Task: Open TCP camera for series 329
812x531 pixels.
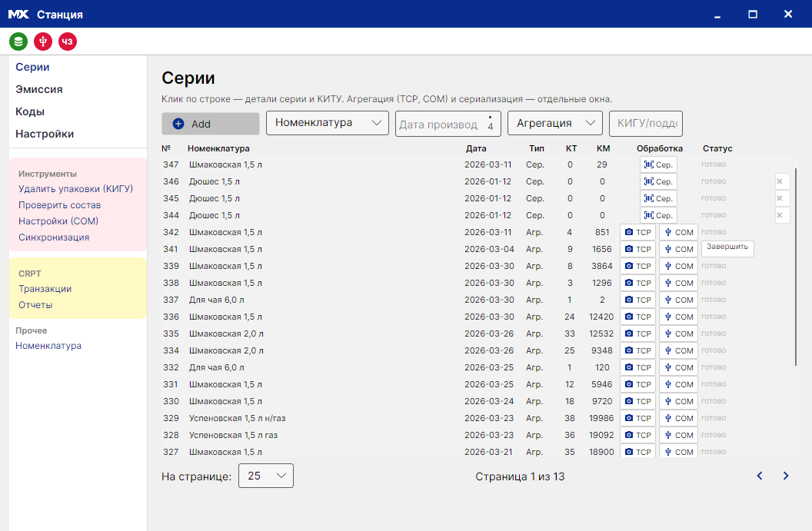Action: [x=638, y=418]
